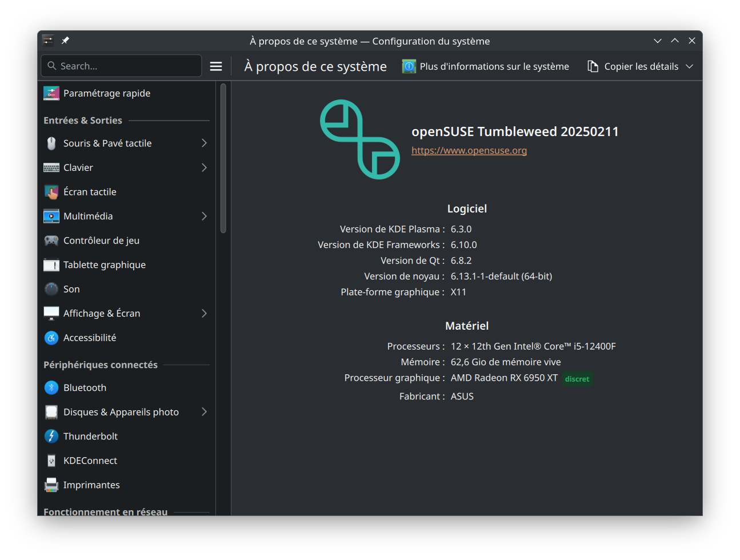Click the copy icon beside Copier les détails

593,66
